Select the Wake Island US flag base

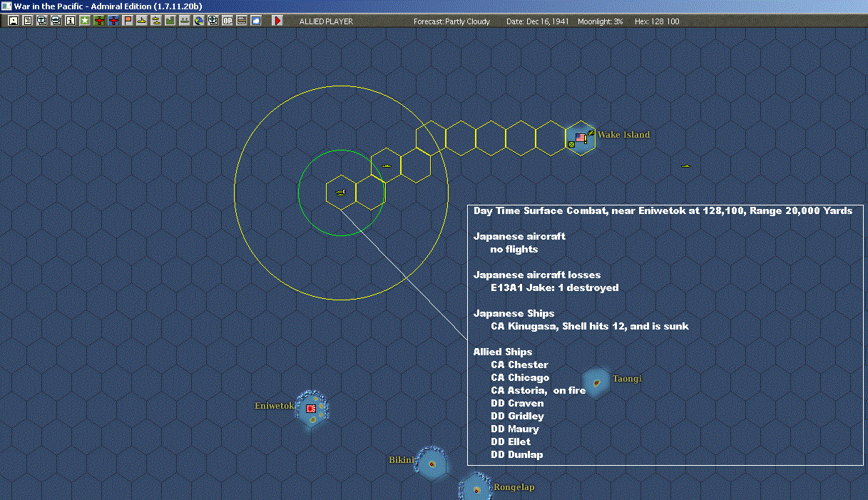[581, 138]
